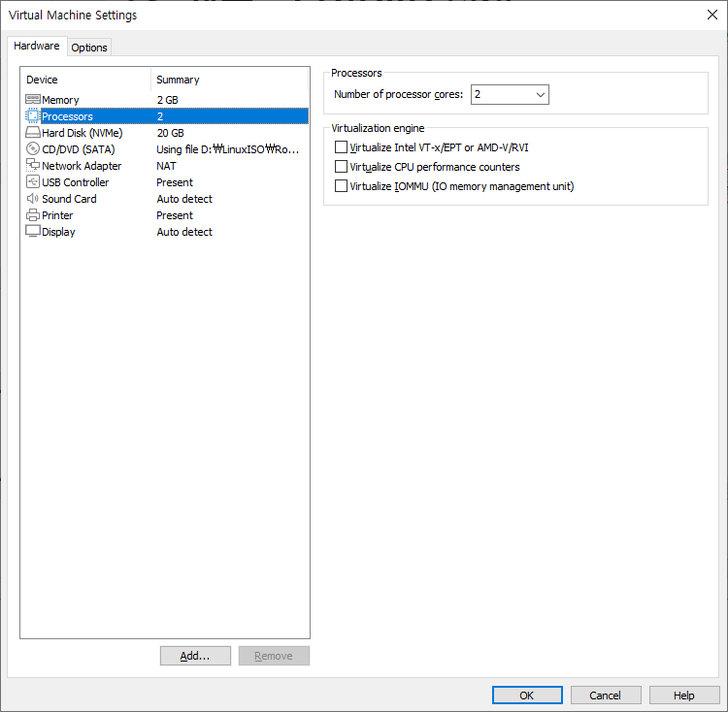
Task: Select the Memory device name
Action: tap(60, 100)
